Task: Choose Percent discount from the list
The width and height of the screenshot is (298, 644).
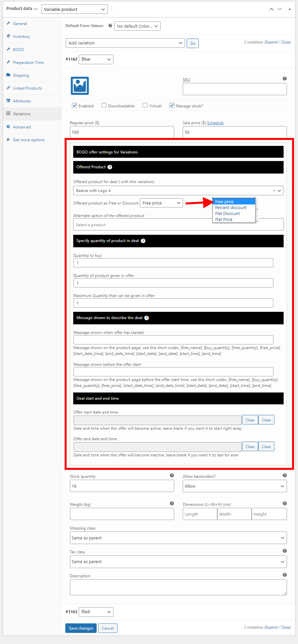Action: click(234, 208)
